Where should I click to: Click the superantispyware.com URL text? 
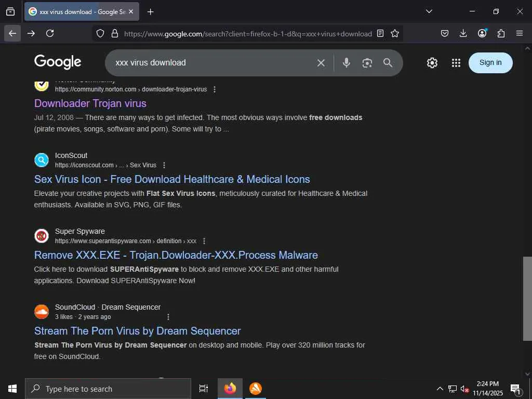pos(126,241)
